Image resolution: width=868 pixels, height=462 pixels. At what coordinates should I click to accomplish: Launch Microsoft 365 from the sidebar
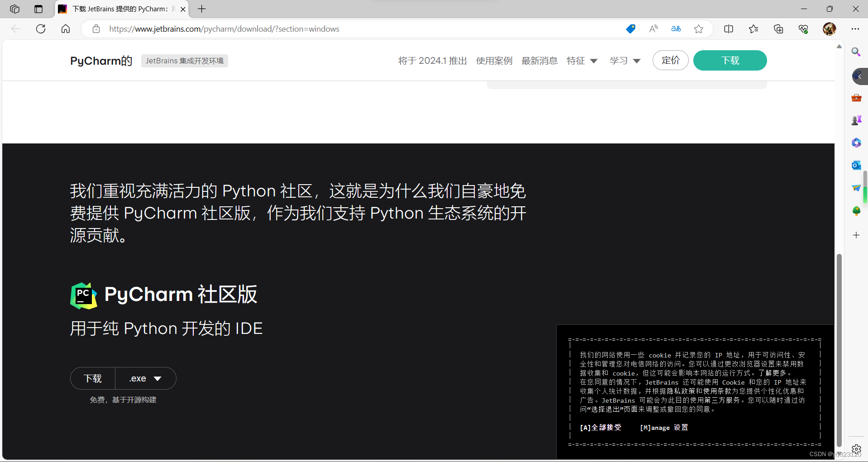[856, 143]
